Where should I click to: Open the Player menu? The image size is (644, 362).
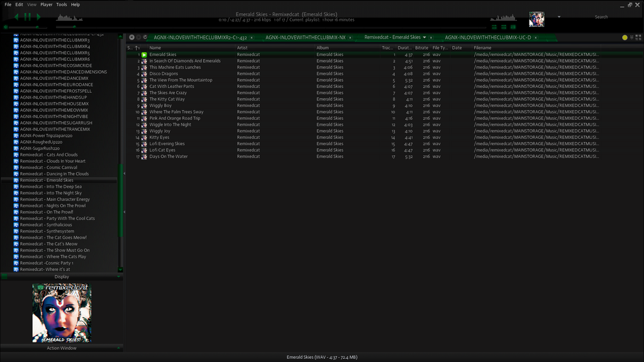click(47, 4)
